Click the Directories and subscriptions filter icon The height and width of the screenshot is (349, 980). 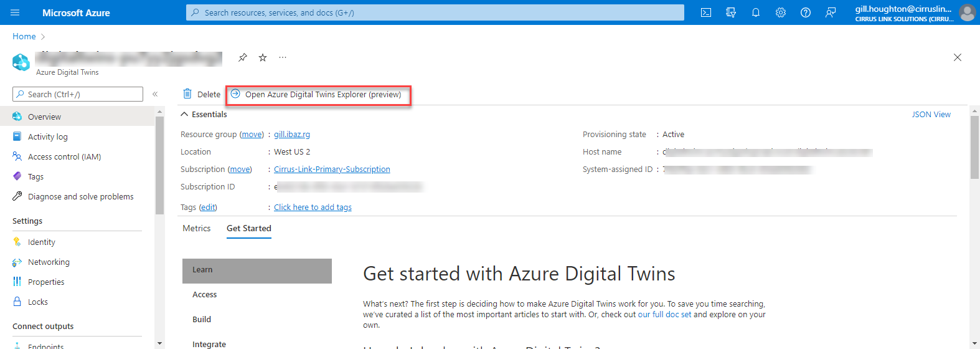coord(731,12)
